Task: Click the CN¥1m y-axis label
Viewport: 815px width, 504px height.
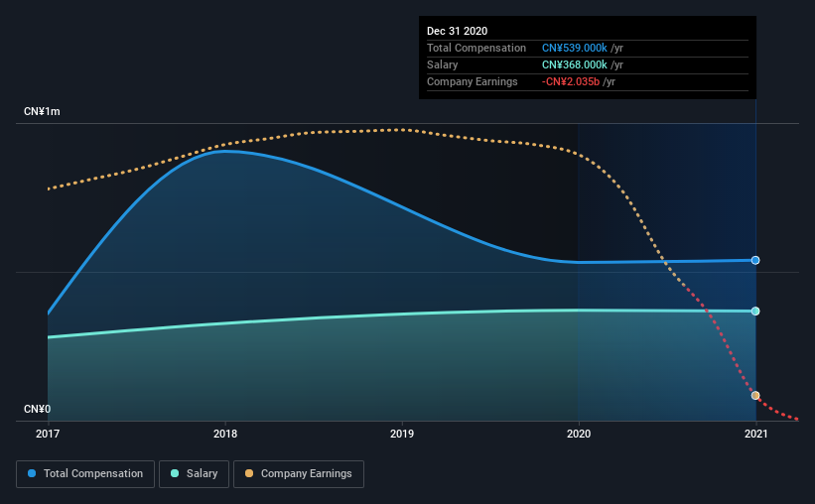Action: click(x=42, y=112)
